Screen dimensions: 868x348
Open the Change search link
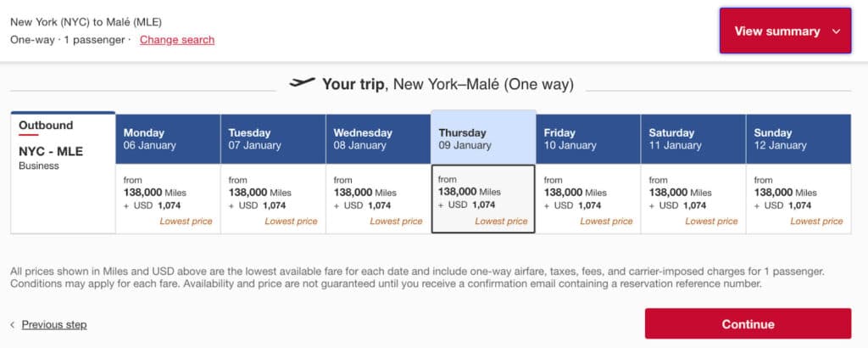click(x=177, y=40)
